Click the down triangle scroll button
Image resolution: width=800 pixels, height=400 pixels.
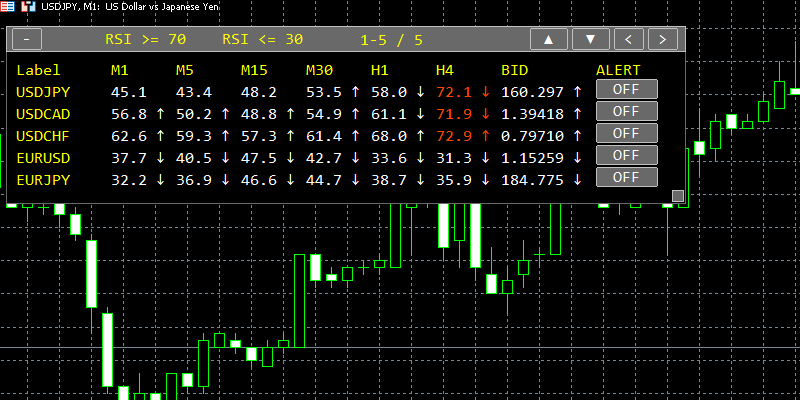(x=591, y=39)
